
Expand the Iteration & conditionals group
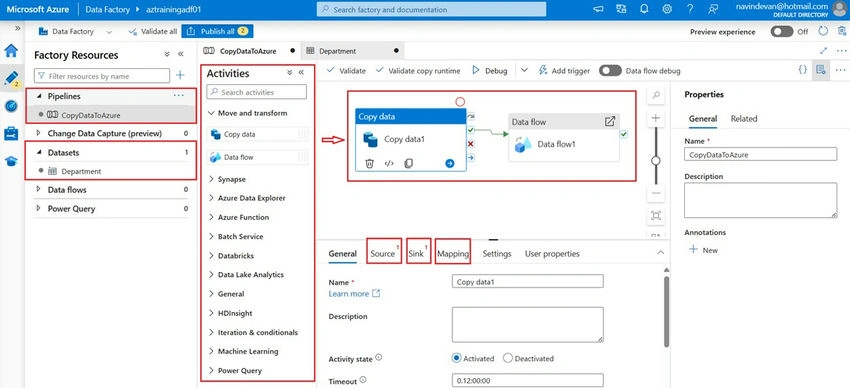pos(211,332)
